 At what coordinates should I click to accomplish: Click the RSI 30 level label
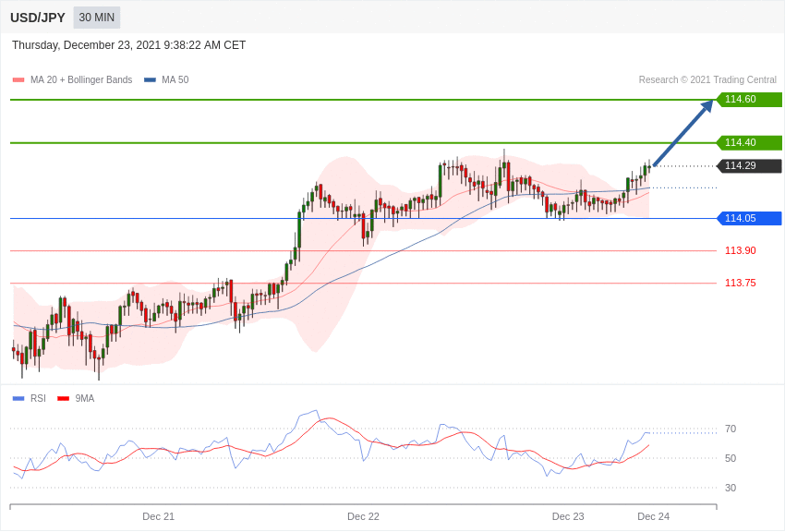coord(731,488)
